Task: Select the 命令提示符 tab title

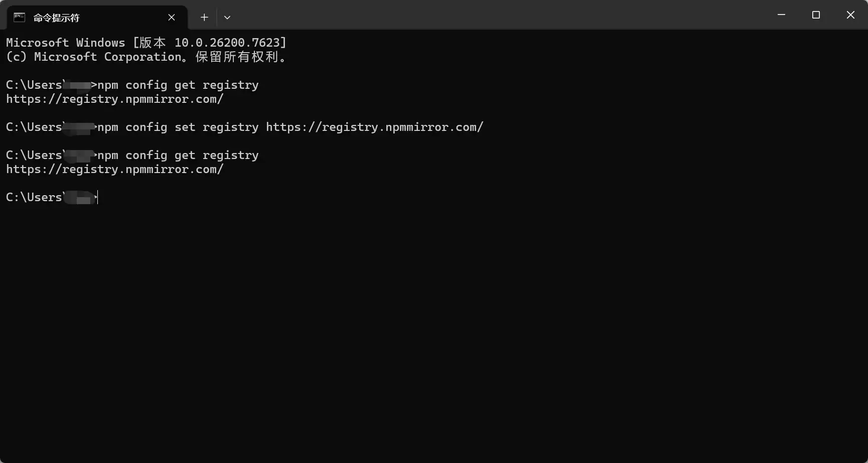Action: (x=56, y=18)
